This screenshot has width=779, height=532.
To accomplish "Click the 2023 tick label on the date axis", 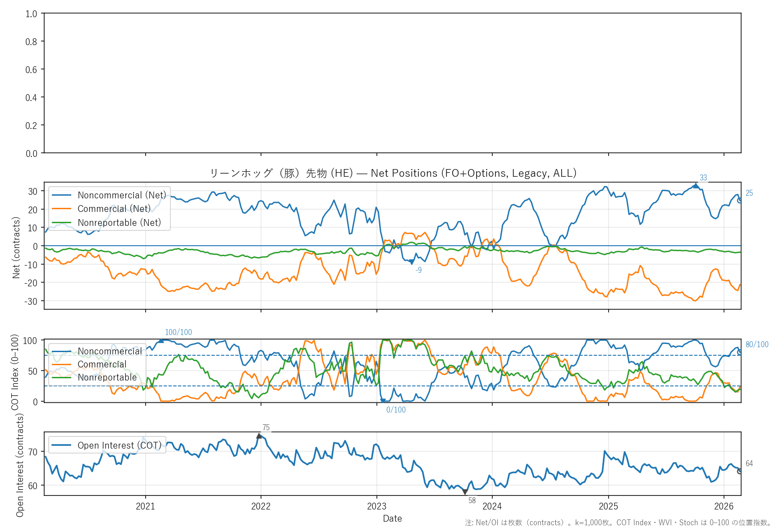I will [x=376, y=506].
